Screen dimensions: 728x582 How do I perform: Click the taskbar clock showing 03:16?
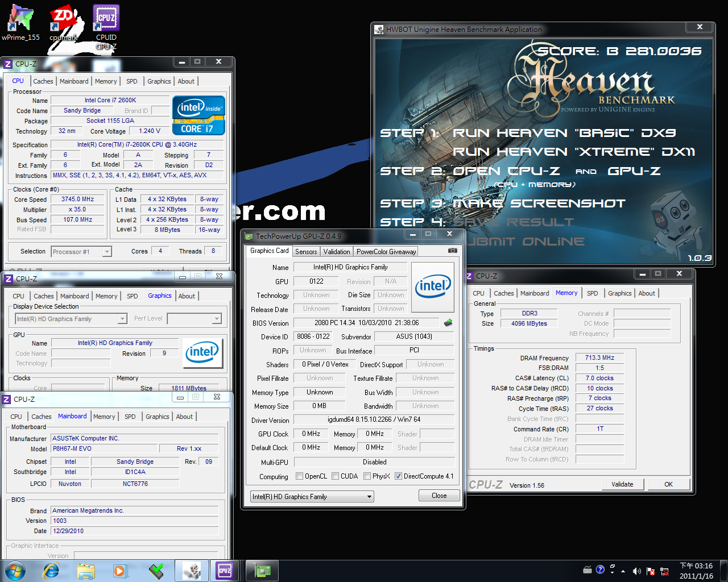tap(696, 571)
